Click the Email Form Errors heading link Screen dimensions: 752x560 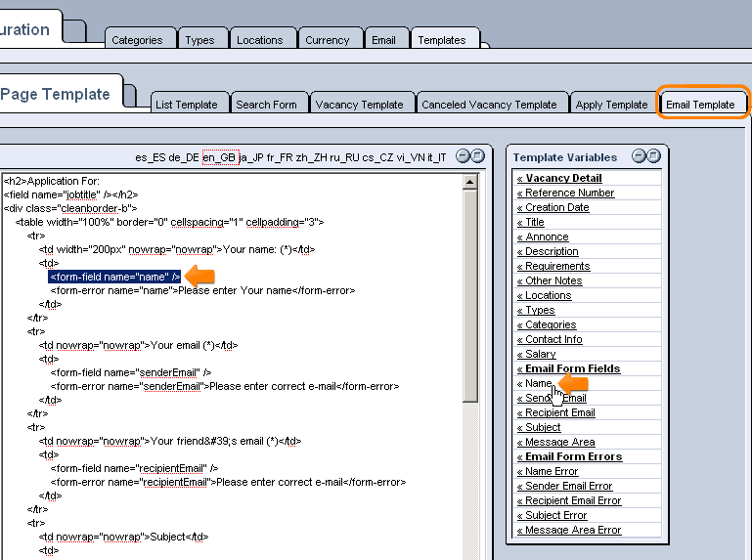[x=569, y=456]
